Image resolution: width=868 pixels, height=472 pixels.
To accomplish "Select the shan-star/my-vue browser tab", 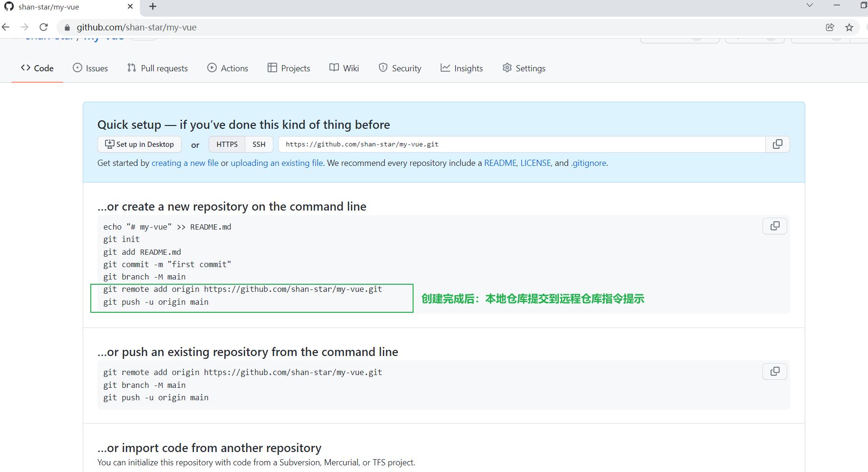I will pos(69,7).
